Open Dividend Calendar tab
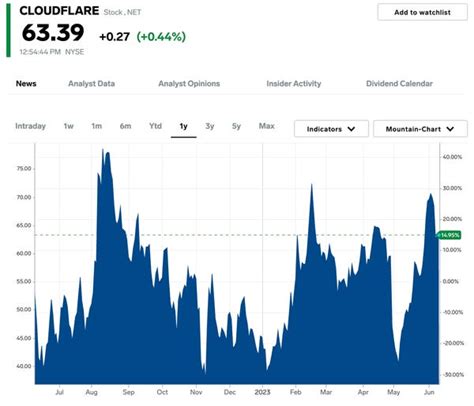The image size is (474, 406). coord(399,84)
